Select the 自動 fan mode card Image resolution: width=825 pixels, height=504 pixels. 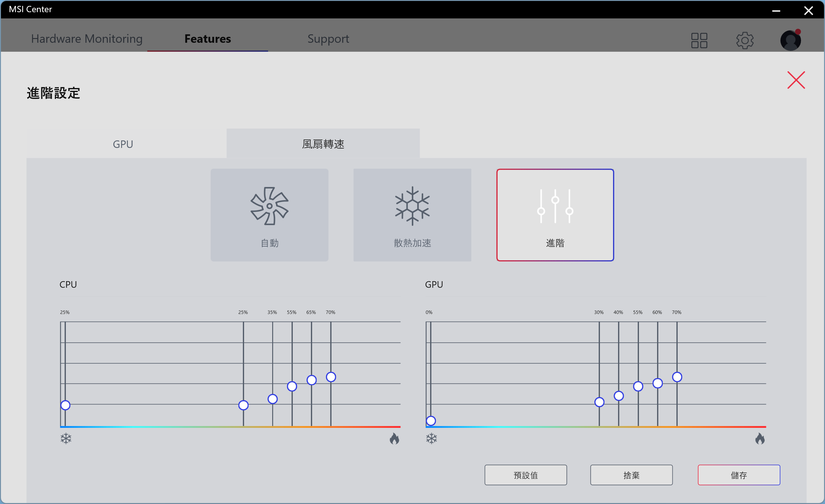coord(269,215)
